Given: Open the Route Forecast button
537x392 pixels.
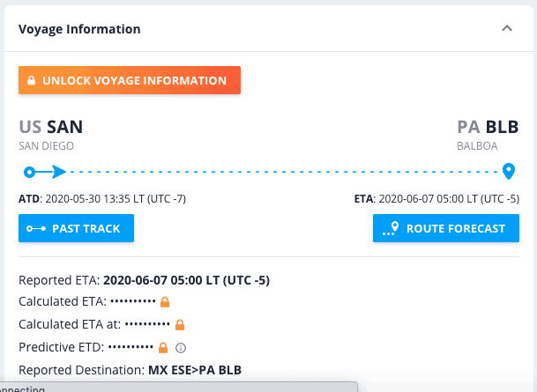Looking at the screenshot, I should click(446, 228).
